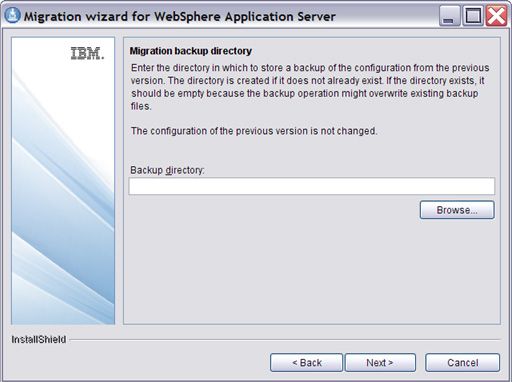Screen dimensions: 512x382
Task: Click the instruction paragraph about backup directory
Action: point(310,87)
